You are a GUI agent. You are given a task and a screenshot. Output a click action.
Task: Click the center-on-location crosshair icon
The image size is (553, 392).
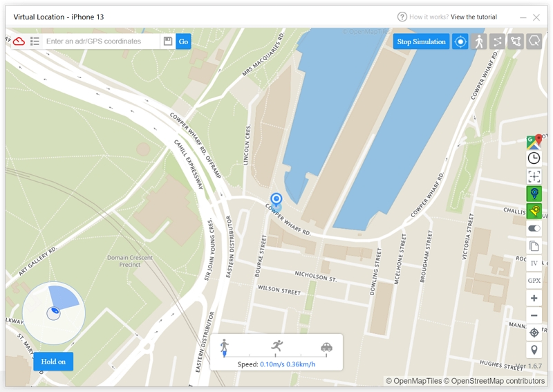[534, 333]
